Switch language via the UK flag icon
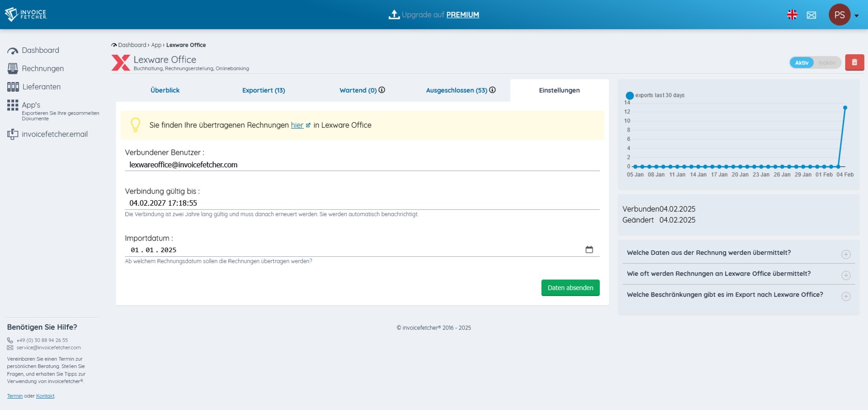 792,15
